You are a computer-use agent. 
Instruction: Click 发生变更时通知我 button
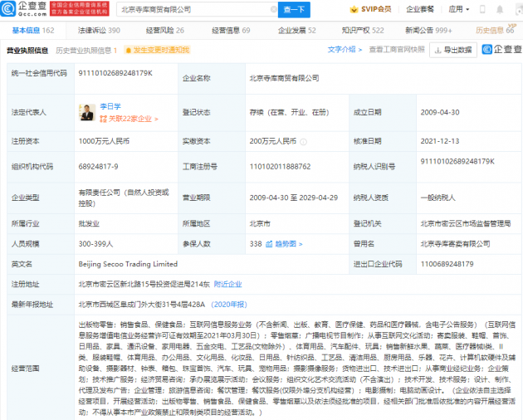coord(157,50)
